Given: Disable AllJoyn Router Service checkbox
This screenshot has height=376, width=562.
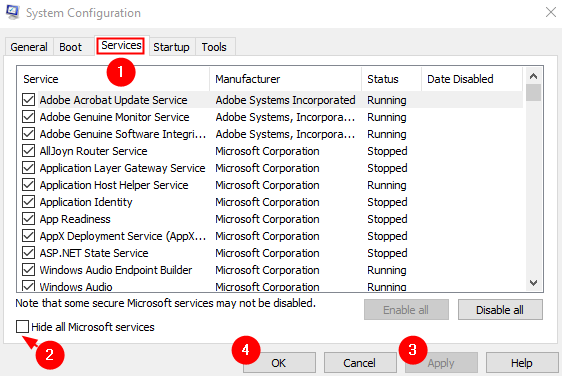Looking at the screenshot, I should [28, 151].
